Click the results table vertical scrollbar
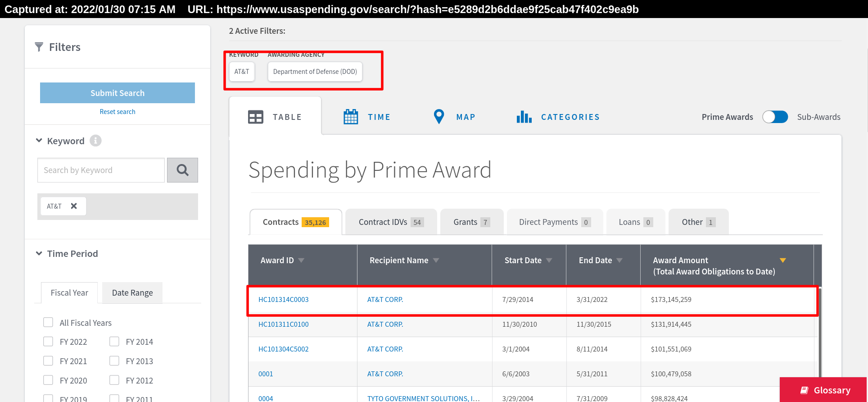This screenshot has width=868, height=402. pos(820,333)
